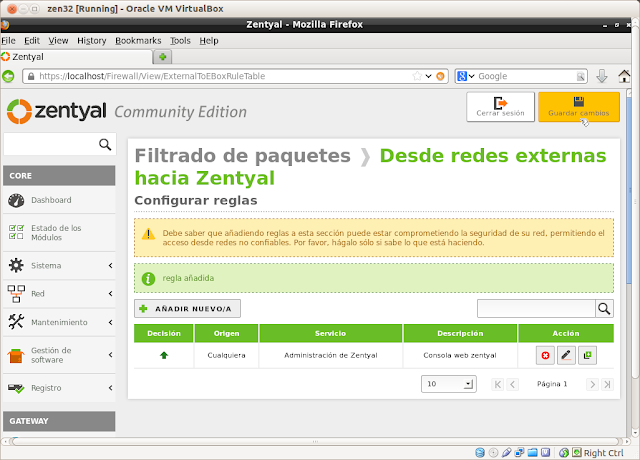Open the Tools menu
640x460 pixels.
pyautogui.click(x=180, y=41)
